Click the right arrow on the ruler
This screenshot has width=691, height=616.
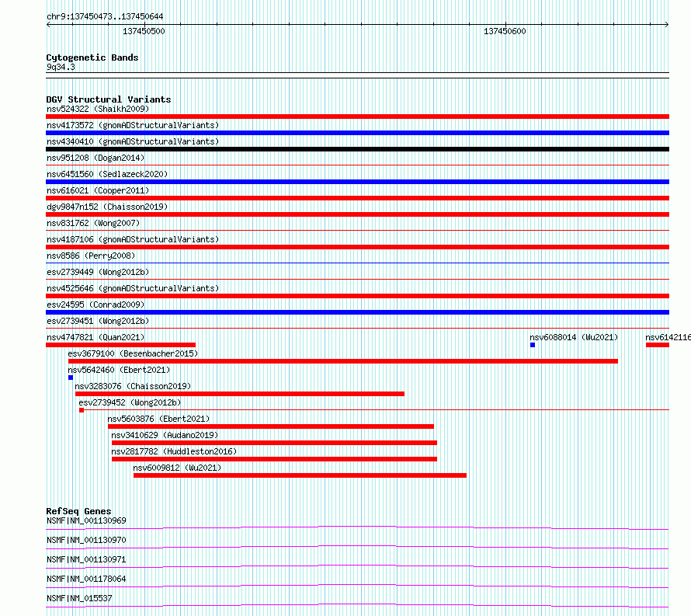[x=667, y=24]
